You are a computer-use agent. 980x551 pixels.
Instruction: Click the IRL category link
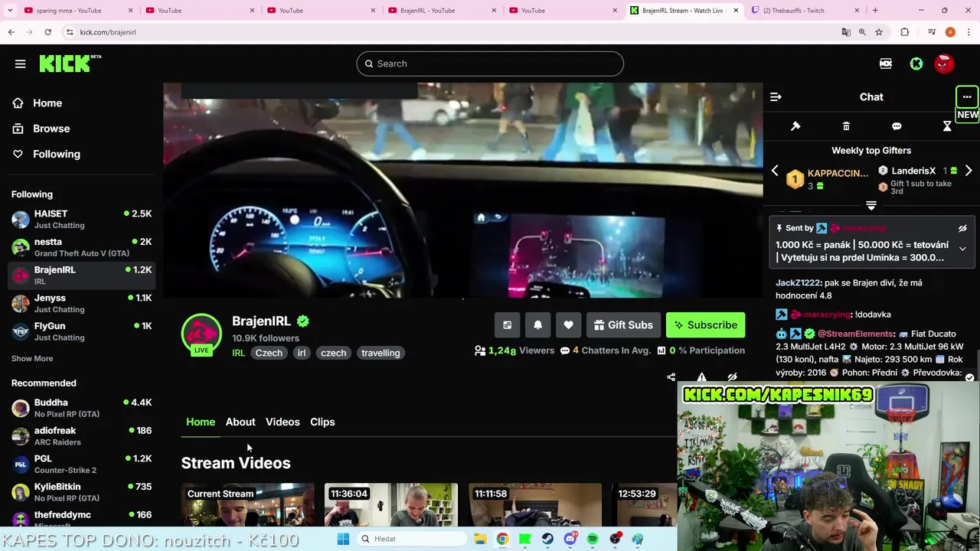(x=238, y=353)
